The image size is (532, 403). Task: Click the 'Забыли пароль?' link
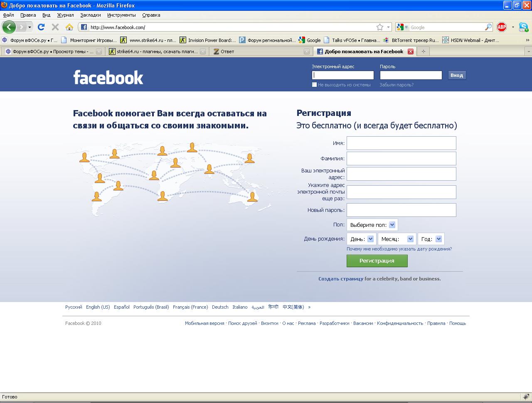(396, 85)
